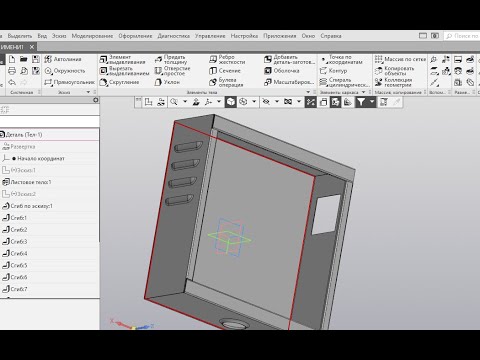The image size is (480, 360).
Task: Open the Моделирование menu
Action: (x=92, y=36)
